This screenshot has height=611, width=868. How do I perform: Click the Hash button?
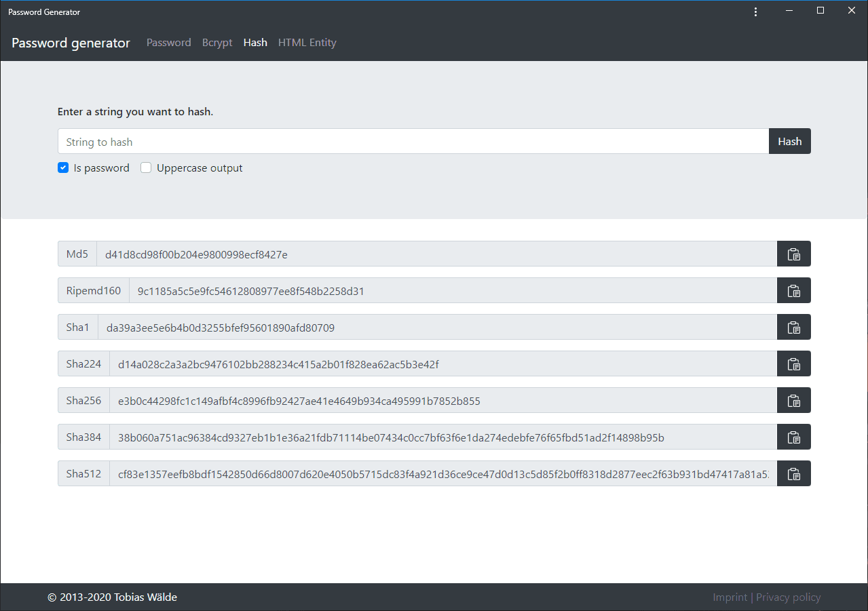pos(790,142)
